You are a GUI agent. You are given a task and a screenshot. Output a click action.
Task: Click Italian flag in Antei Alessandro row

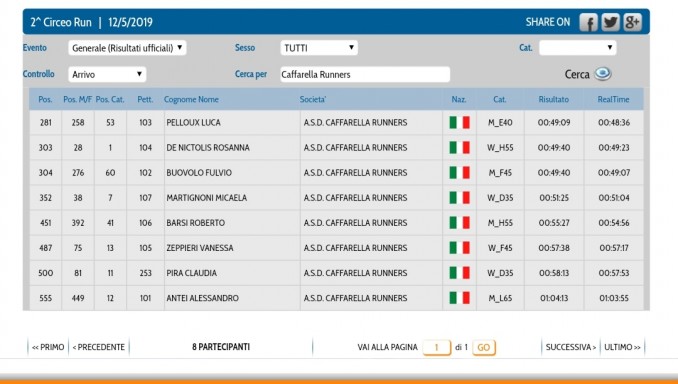[459, 298]
